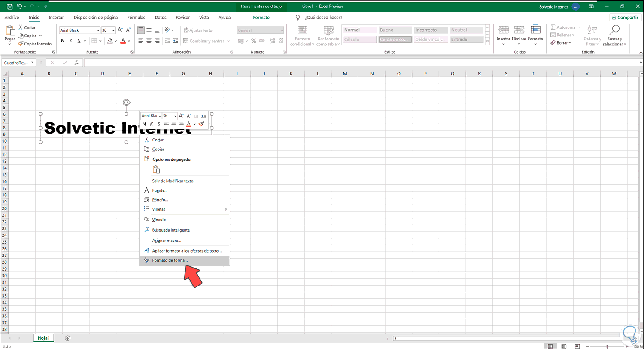Add a new sheet with the plus icon
Screen dimensions: 644x349
tap(67, 338)
